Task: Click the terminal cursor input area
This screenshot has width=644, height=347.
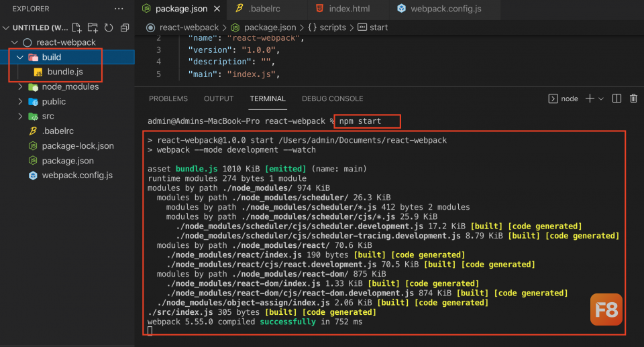Action: click(x=150, y=331)
